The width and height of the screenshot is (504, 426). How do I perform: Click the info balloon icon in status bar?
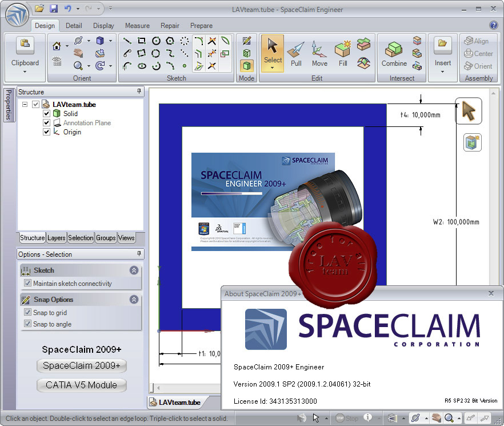367,417
